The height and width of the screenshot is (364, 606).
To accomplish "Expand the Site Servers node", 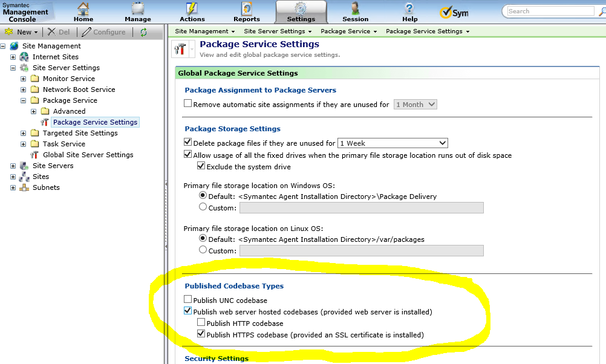I will (x=13, y=166).
